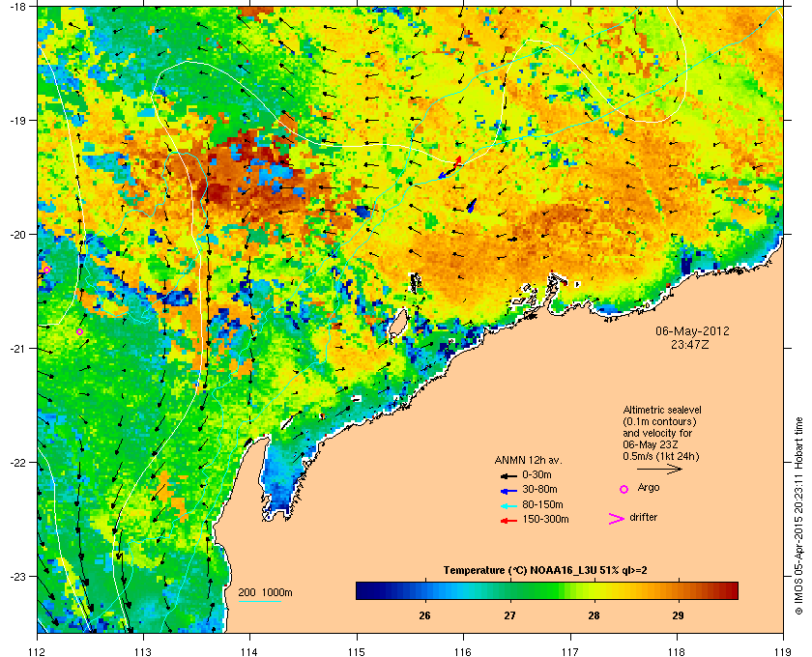
Task: Click the latitude axis label "-23"
Action: click(x=18, y=576)
